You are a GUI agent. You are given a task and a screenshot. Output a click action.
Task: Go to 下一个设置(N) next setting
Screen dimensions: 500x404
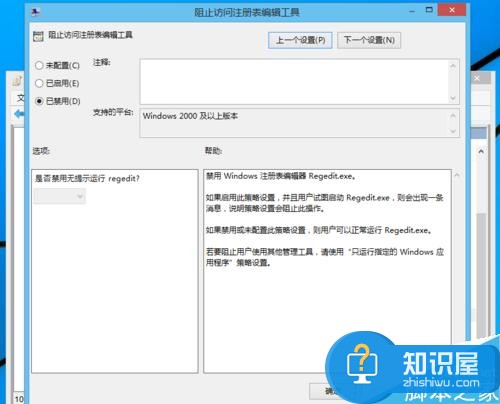[x=369, y=40]
